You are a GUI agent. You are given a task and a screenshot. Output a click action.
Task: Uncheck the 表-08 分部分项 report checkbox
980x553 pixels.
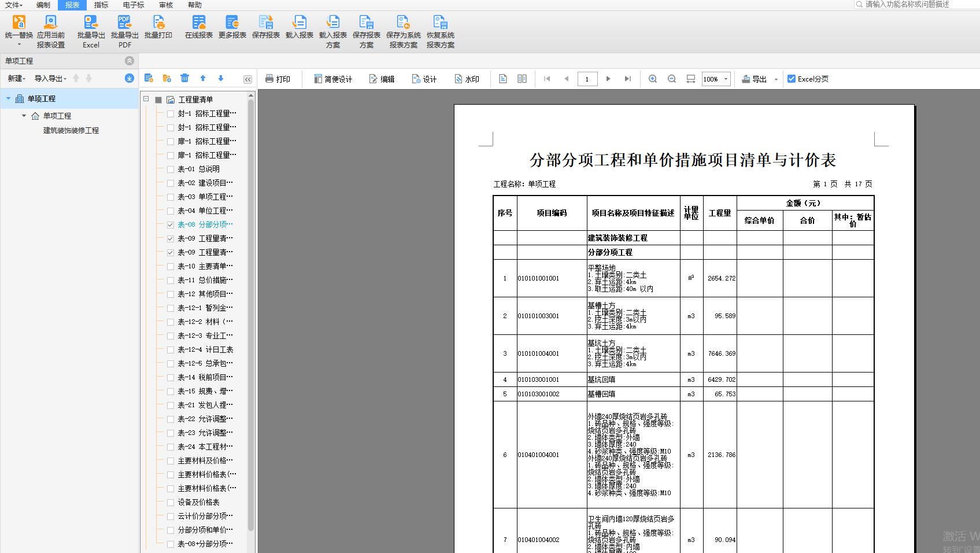(171, 224)
